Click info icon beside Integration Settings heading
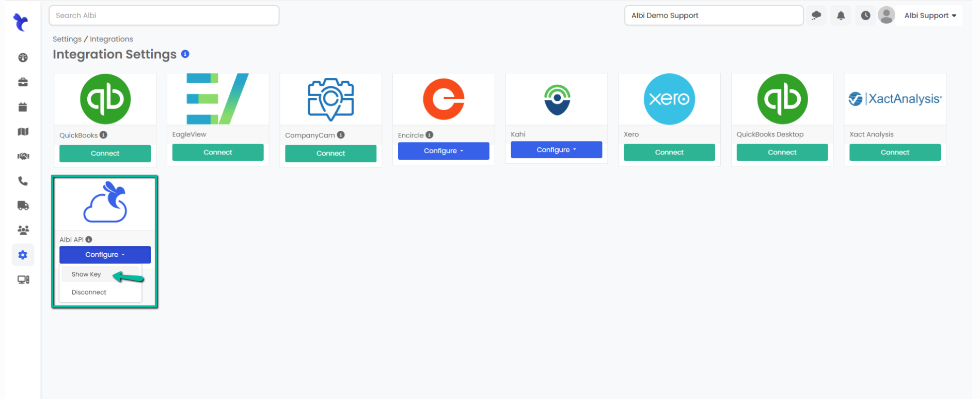980x399 pixels. click(x=185, y=54)
